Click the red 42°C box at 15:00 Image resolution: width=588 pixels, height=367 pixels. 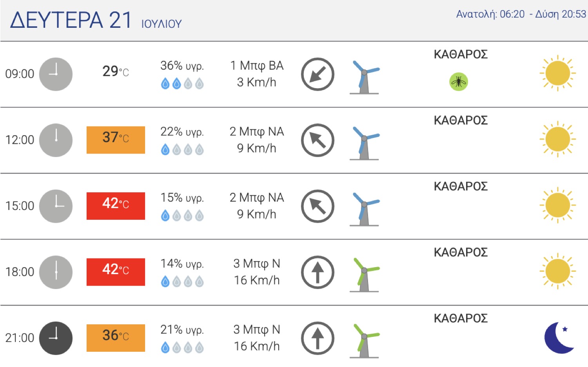pos(116,206)
